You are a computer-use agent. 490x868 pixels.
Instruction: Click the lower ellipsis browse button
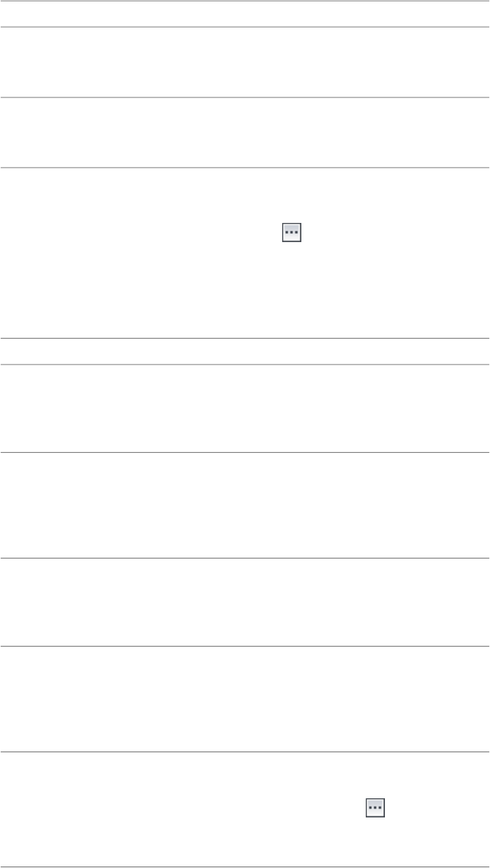(375, 807)
